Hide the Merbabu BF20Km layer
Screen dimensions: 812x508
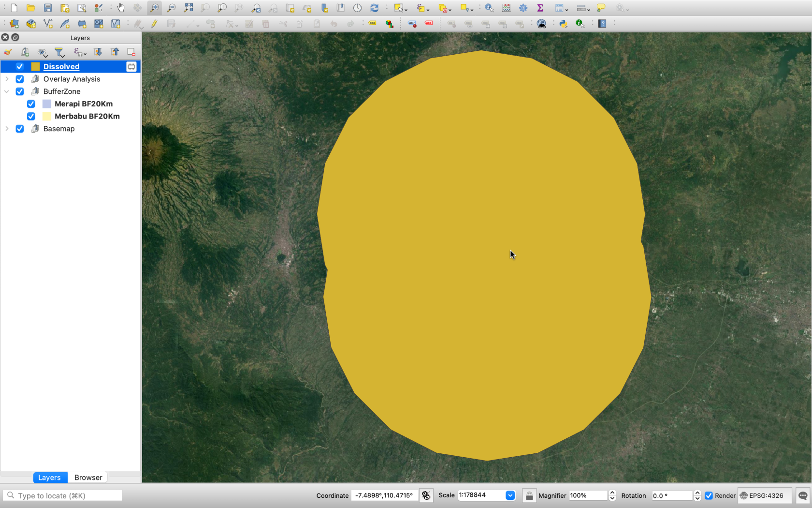(31, 116)
